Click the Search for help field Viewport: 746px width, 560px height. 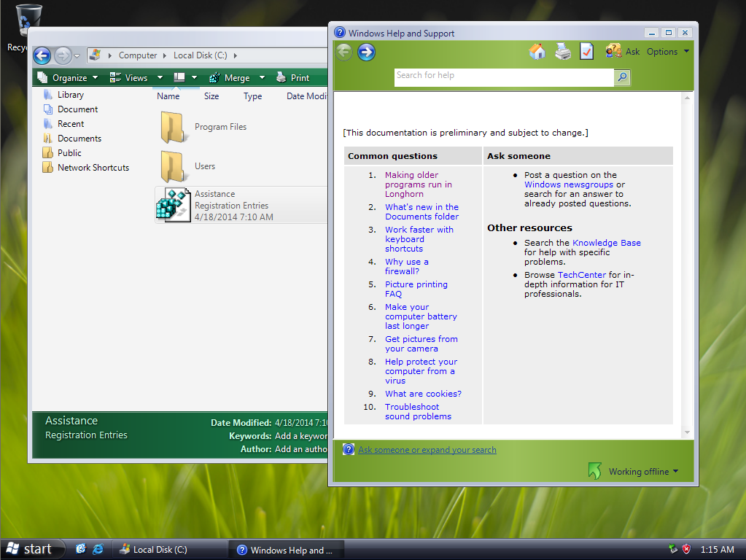504,77
